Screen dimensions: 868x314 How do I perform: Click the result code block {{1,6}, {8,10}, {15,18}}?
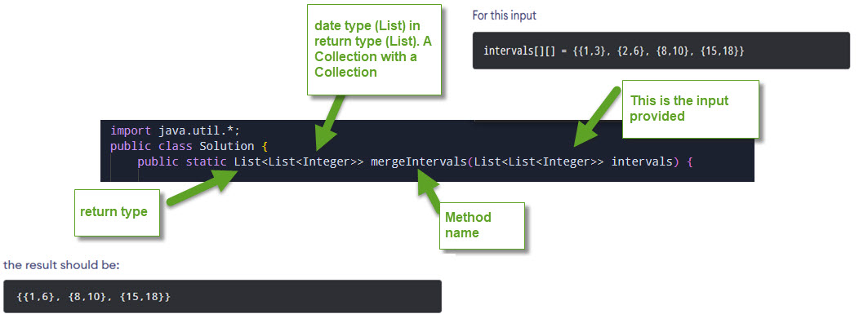tap(222, 296)
